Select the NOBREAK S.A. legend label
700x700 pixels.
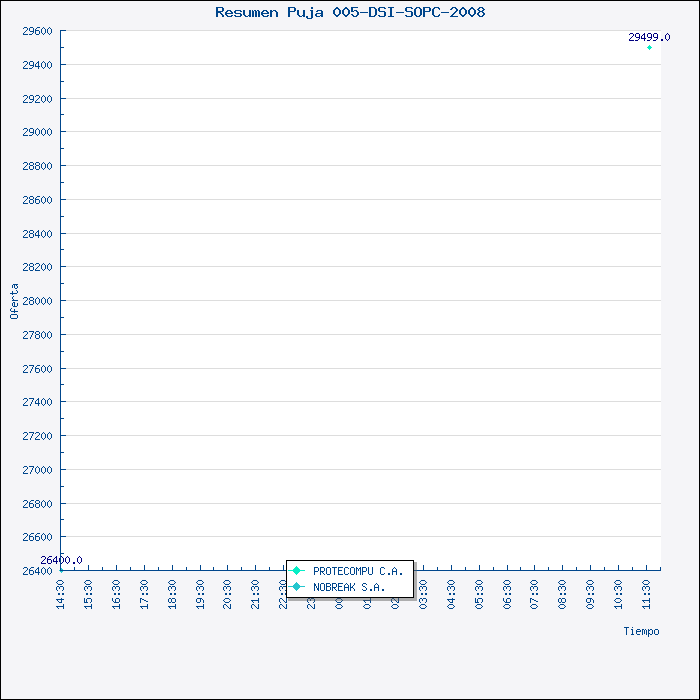(349, 587)
